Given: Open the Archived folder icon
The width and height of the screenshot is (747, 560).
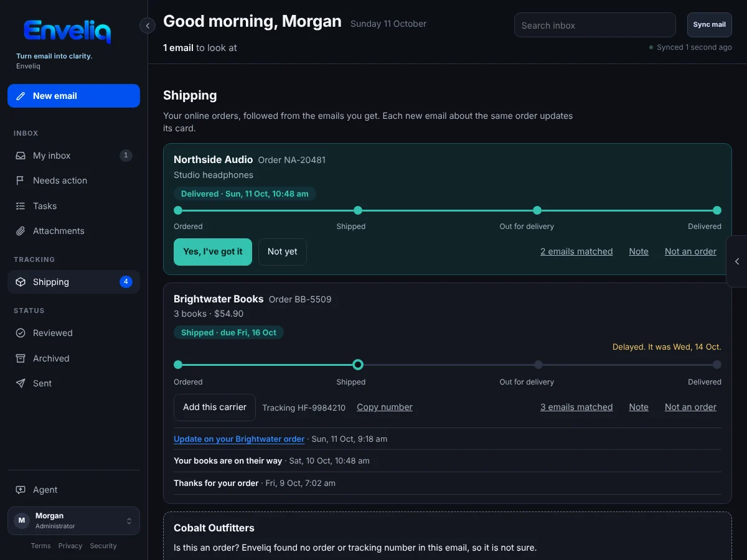Looking at the screenshot, I should coord(21,358).
